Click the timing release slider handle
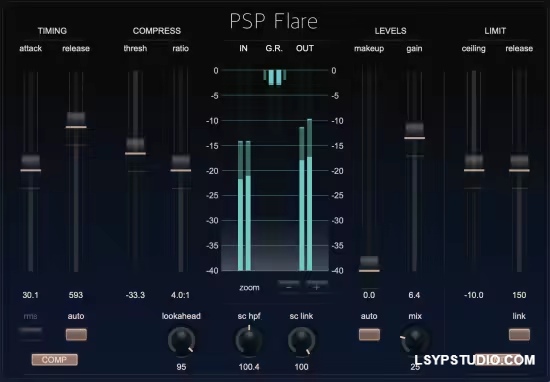This screenshot has height=382, width=550. click(x=76, y=120)
